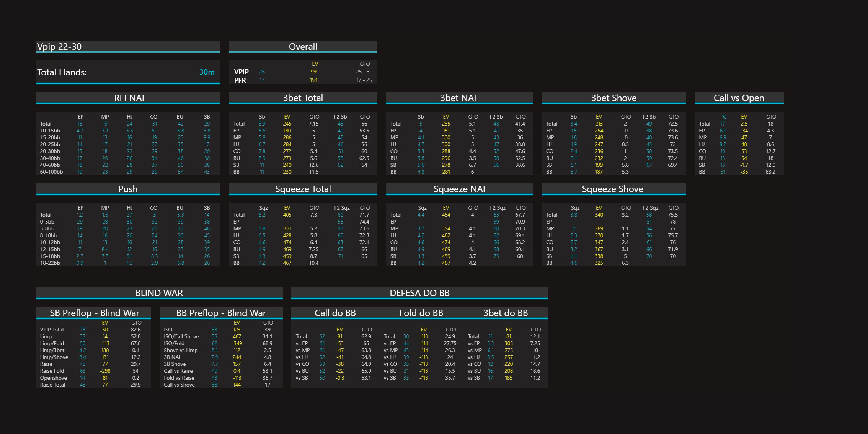Screen dimensions: 868x434
Task: Click Total EV "464" in Squeeze NAI
Action: point(446,215)
